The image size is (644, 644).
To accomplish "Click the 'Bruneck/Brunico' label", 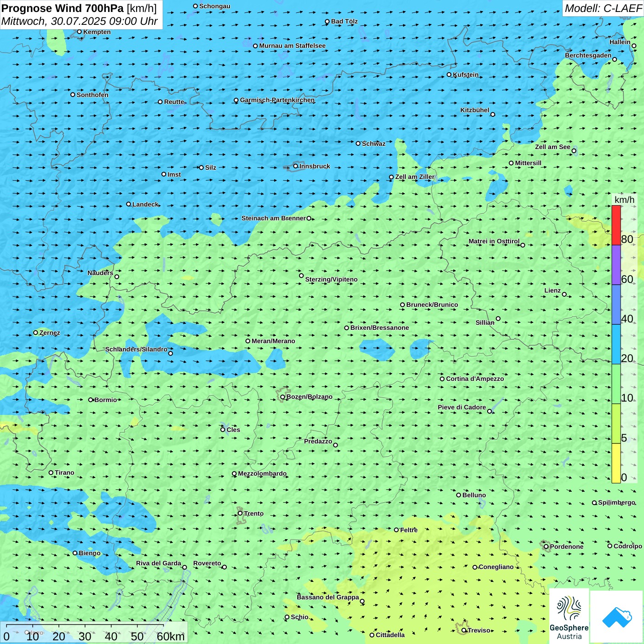I will tap(432, 305).
